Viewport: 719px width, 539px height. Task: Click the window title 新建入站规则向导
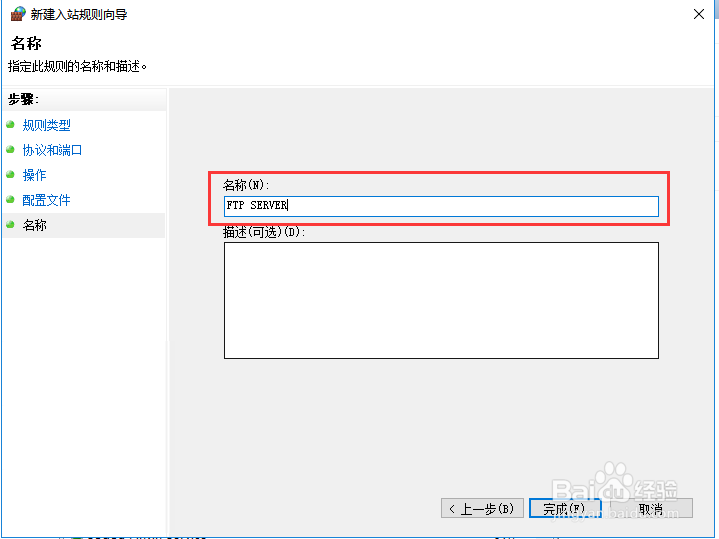[x=79, y=14]
